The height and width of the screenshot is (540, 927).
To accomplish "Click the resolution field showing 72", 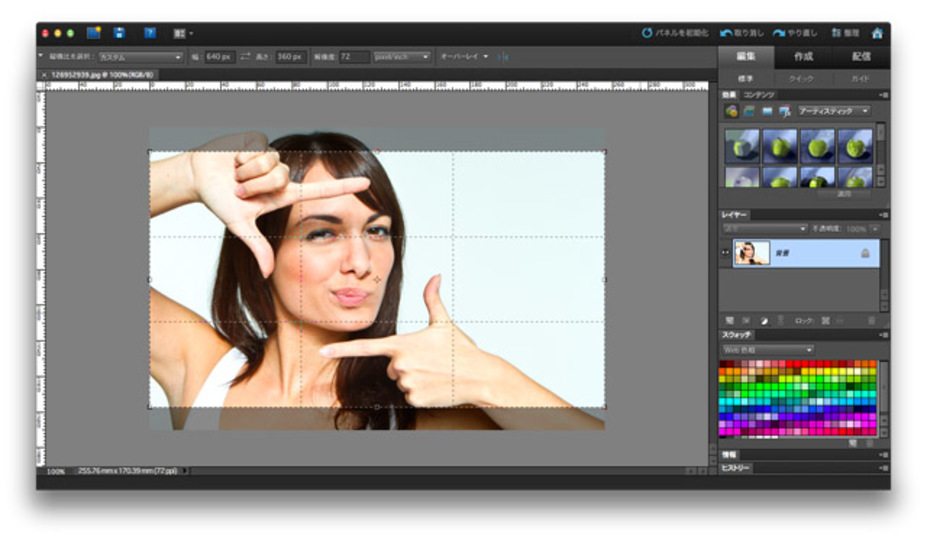I will (354, 57).
